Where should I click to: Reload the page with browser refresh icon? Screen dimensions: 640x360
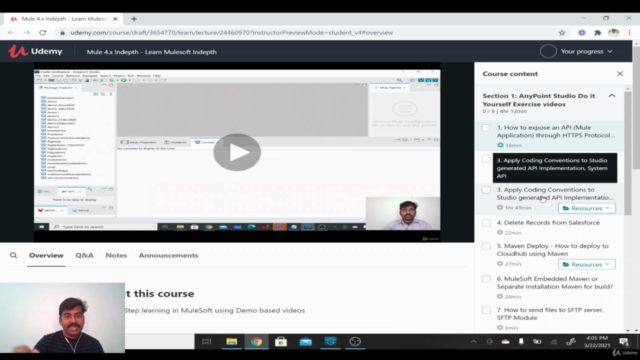click(42, 33)
